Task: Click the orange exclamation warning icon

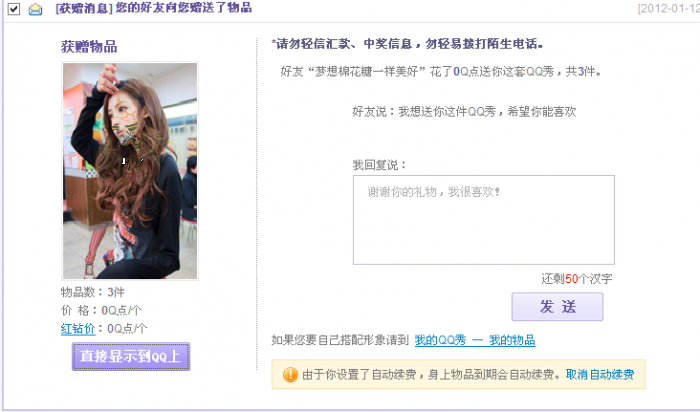Action: pyautogui.click(x=290, y=374)
